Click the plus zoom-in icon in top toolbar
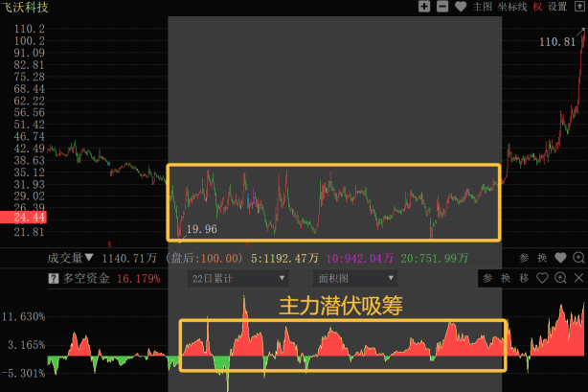Viewport: 588px width, 392px height. click(x=424, y=7)
